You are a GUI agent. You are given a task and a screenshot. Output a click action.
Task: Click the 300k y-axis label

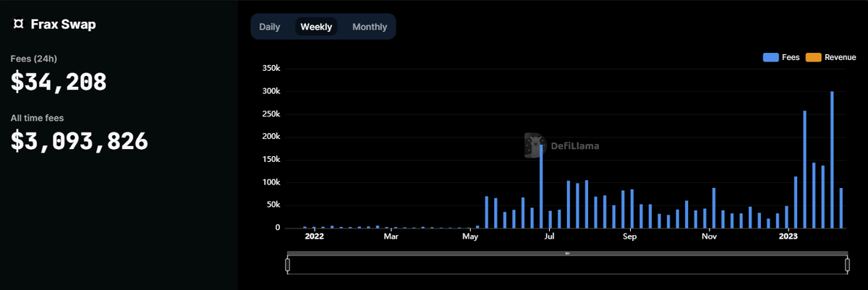(x=270, y=91)
